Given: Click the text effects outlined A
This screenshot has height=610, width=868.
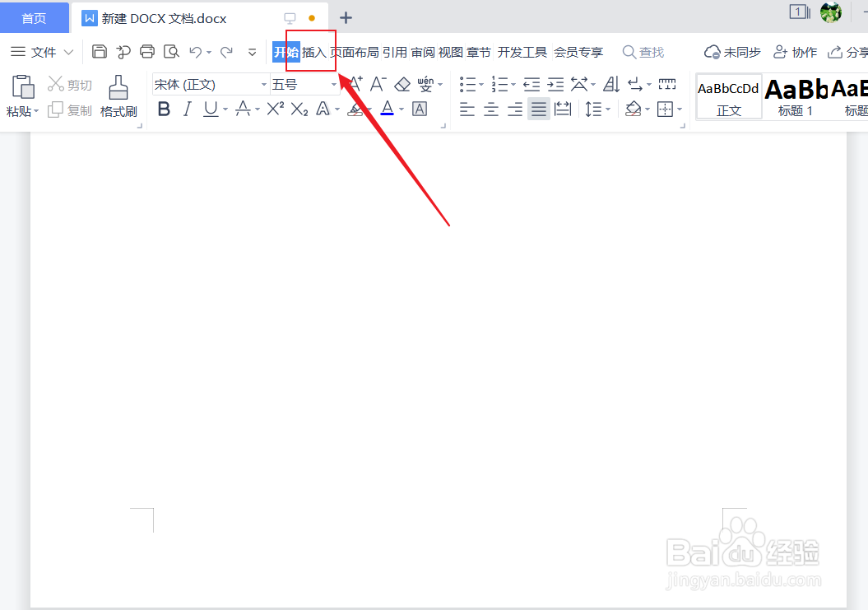Looking at the screenshot, I should [323, 109].
